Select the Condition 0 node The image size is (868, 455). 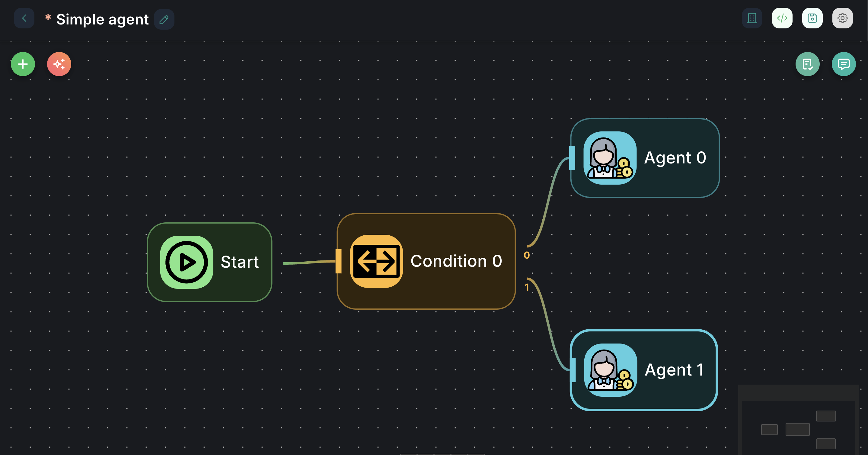[x=426, y=261]
